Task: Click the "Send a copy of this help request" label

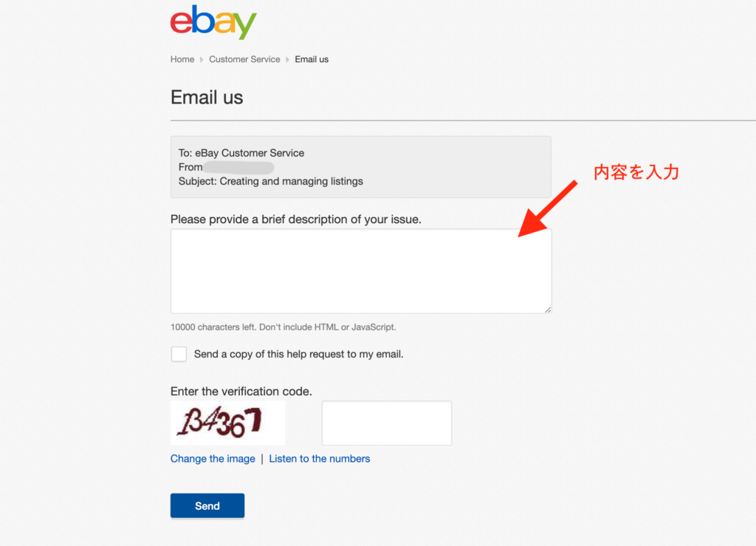Action: tap(298, 354)
